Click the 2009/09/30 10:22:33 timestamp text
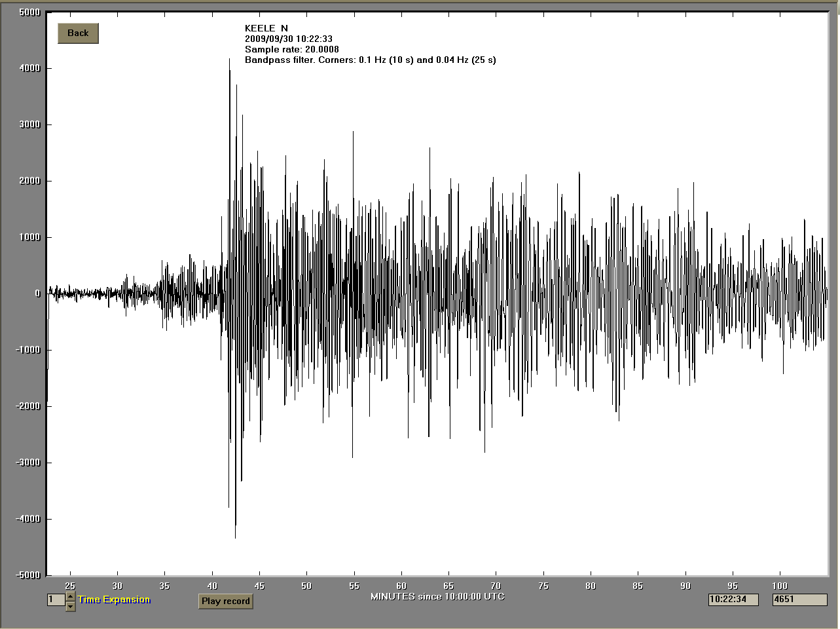 pos(289,39)
